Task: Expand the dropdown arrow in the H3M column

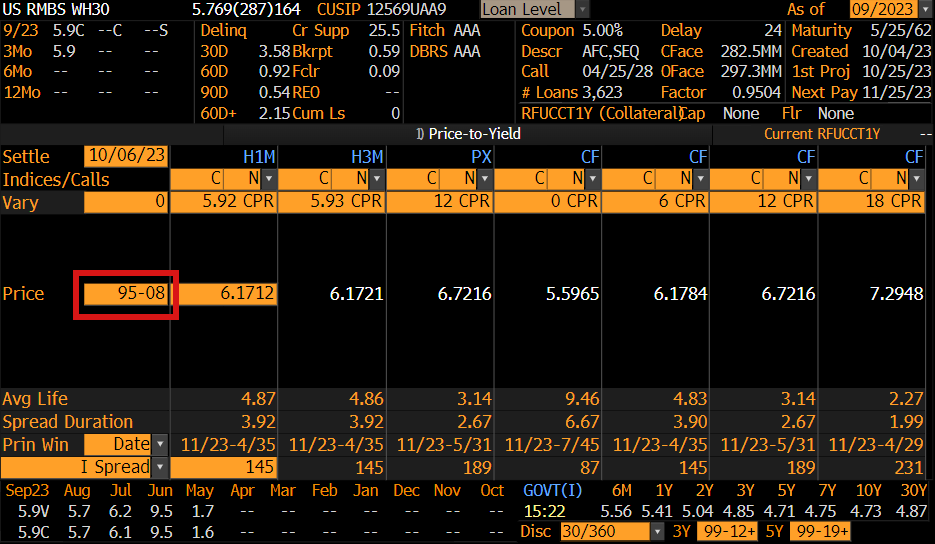Action: 377,178
